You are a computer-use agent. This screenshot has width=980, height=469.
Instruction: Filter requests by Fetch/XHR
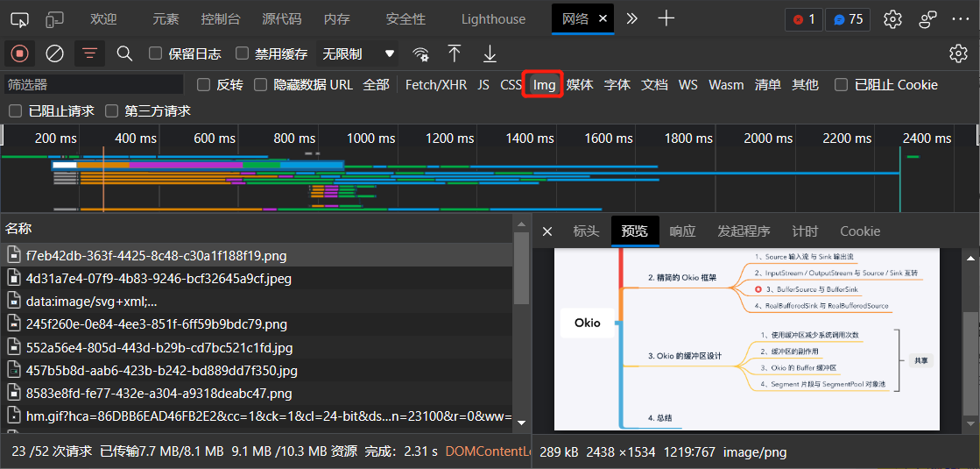436,84
